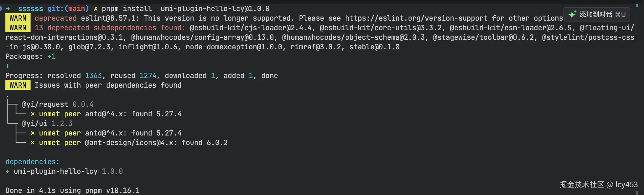Click the WARN badge for deprecated eslint@8.57.1
The image size is (644, 195).
click(18, 18)
